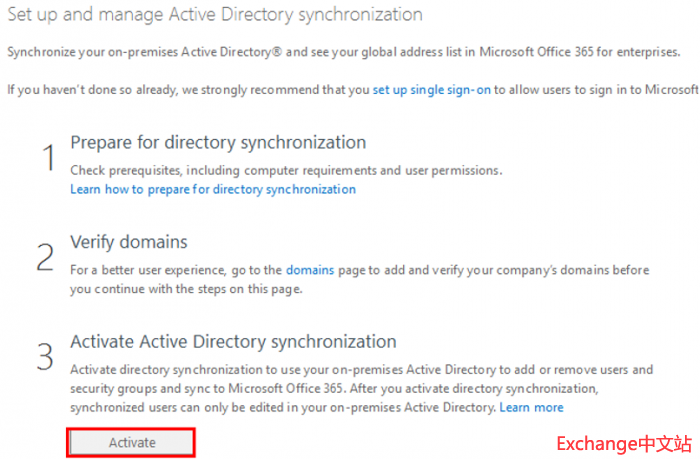The height and width of the screenshot is (459, 700).
Task: Open 'Learn how to prepare for directory synchronization' link
Action: 213,188
